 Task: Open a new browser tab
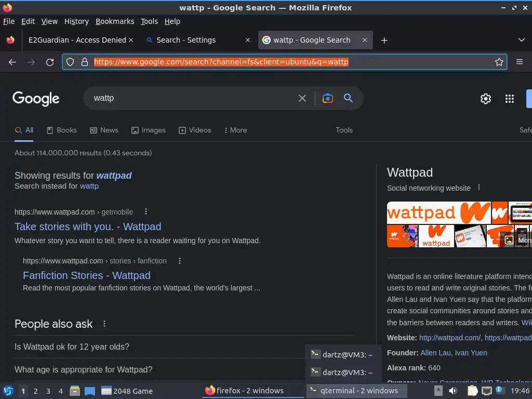[x=384, y=41]
